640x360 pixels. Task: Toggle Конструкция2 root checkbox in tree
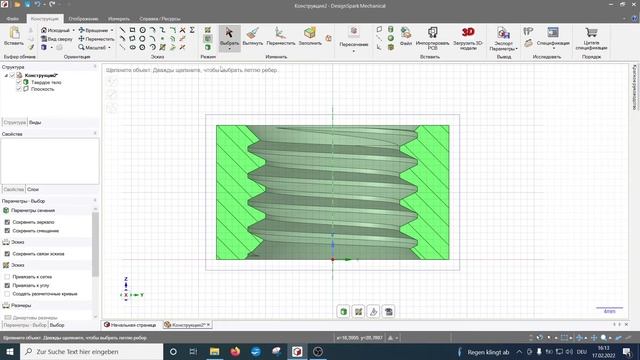coord(12,75)
